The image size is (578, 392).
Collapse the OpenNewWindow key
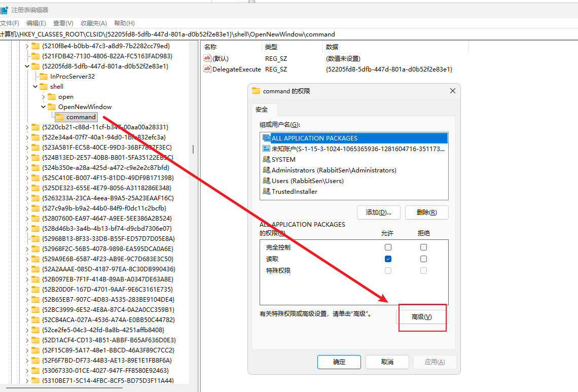click(x=43, y=107)
